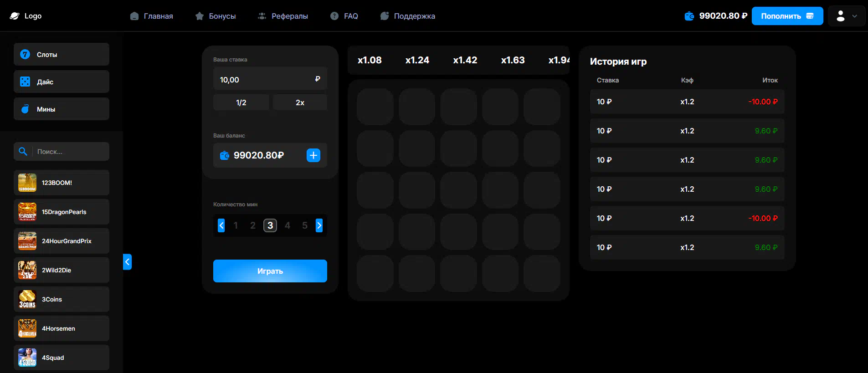Open the 123BOOM! game thumbnail

(x=27, y=183)
